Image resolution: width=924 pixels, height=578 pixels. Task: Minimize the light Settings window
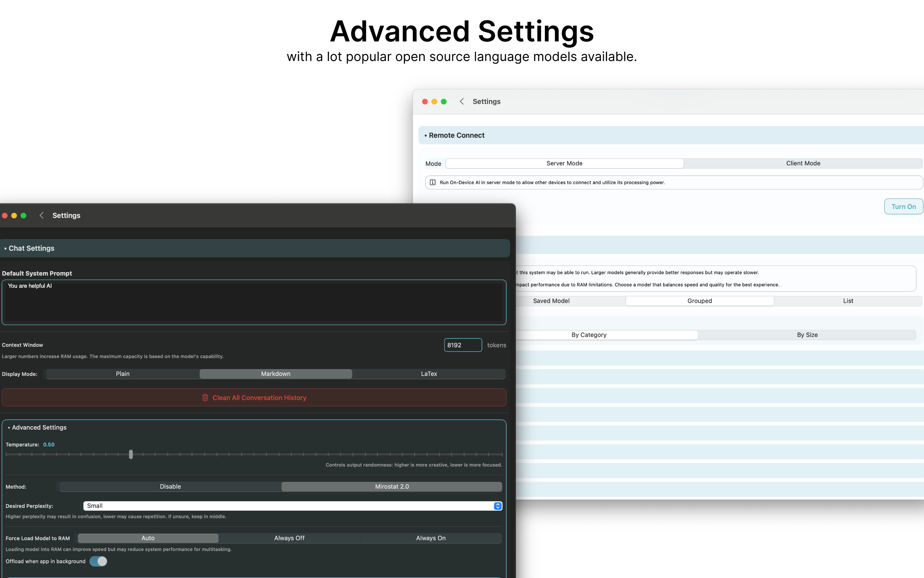[434, 101]
